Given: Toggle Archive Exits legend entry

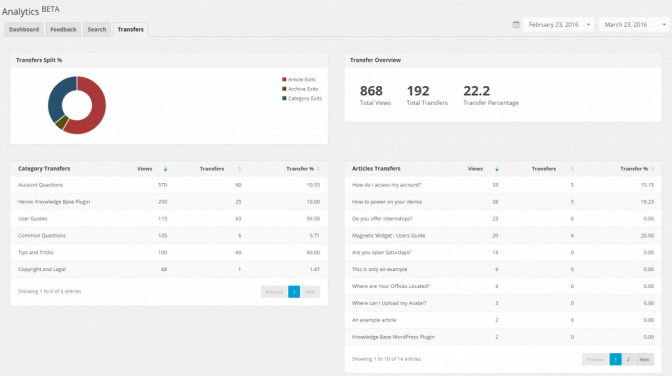Looking at the screenshot, I should pos(300,89).
